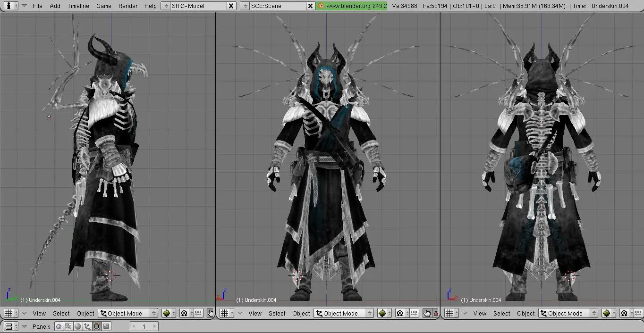Collapse the buttons window header menus

click(24, 326)
